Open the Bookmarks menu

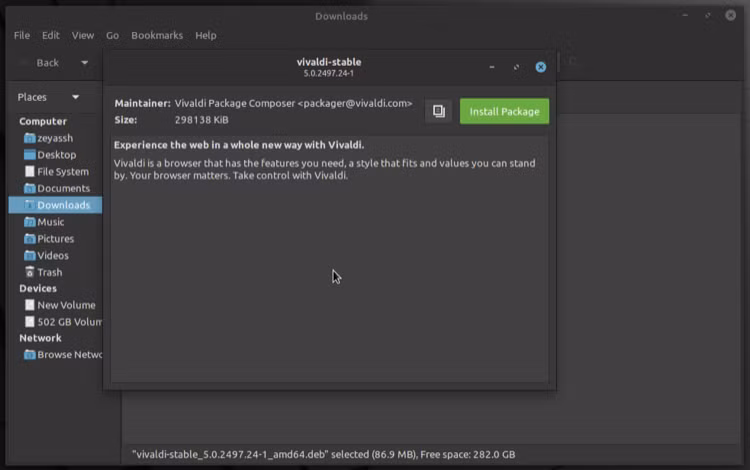[157, 35]
